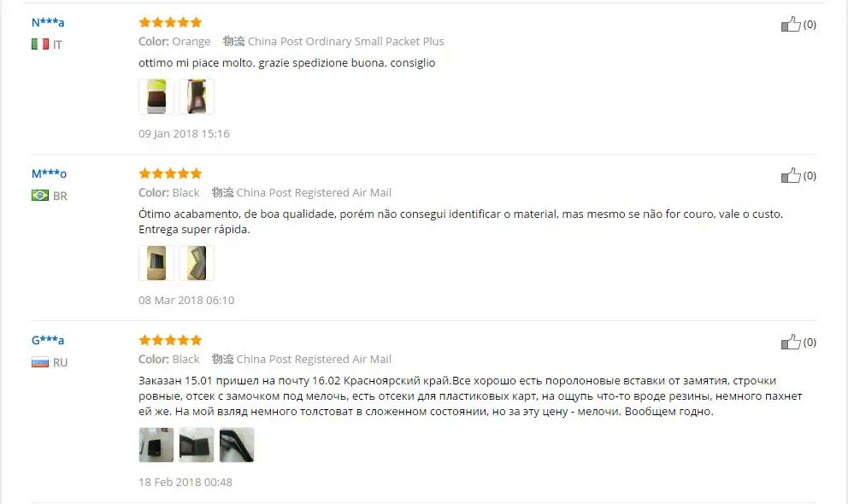Click like count (0) on M***o's review
The height and width of the screenshot is (504, 848).
810,176
